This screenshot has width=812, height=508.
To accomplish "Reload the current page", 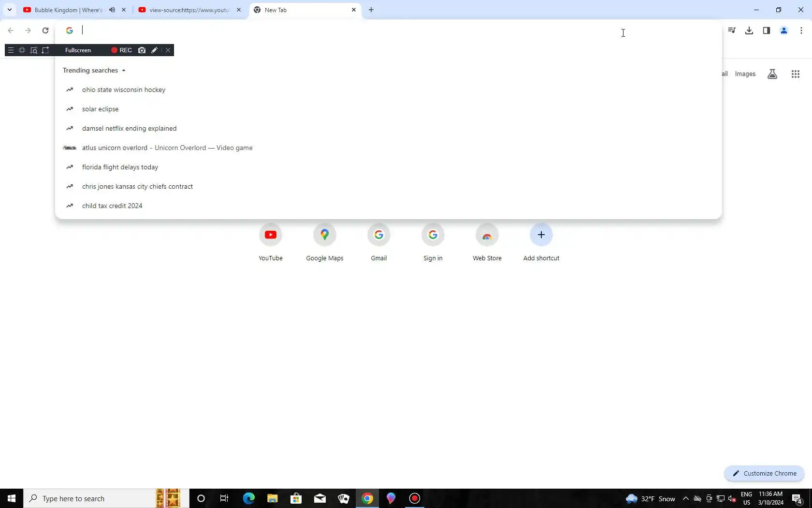I will (45, 30).
